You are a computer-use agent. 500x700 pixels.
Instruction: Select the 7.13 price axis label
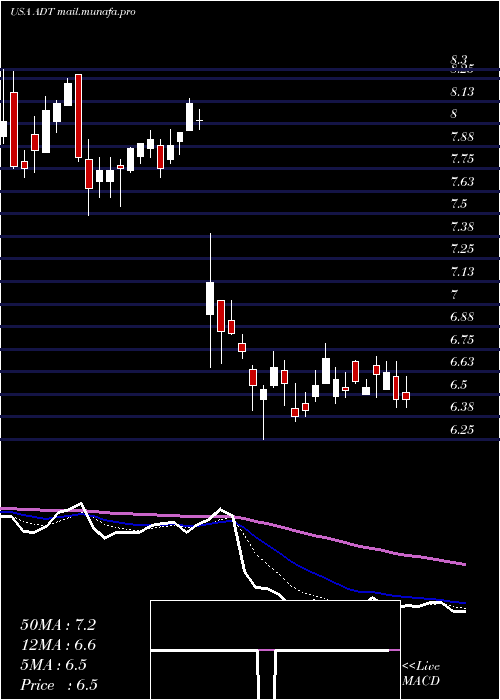click(462, 272)
